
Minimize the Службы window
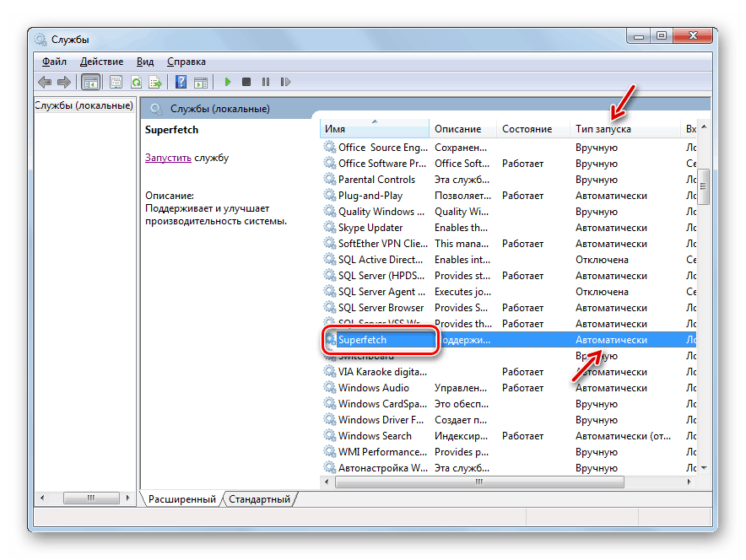pos(639,36)
